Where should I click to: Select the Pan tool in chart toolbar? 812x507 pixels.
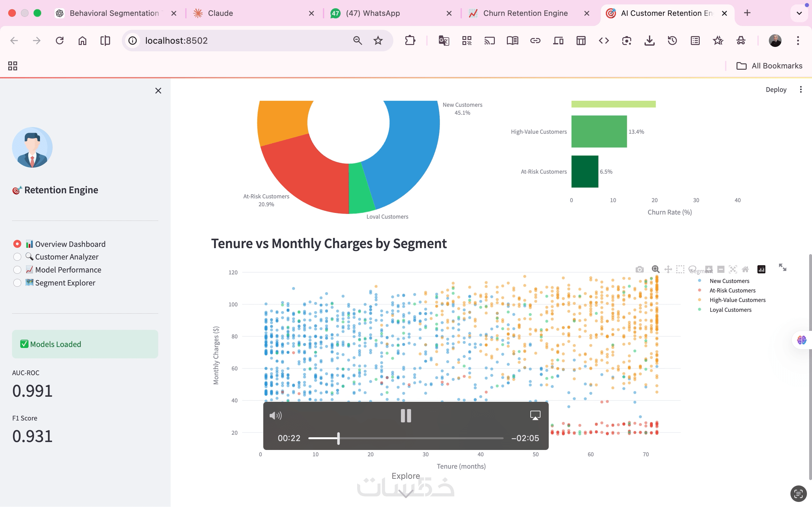point(668,269)
